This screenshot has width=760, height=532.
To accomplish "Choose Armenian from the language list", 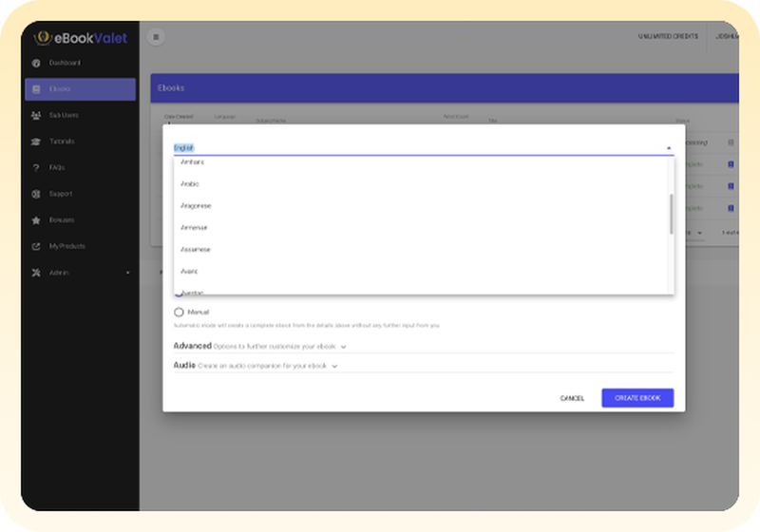I will (x=194, y=228).
